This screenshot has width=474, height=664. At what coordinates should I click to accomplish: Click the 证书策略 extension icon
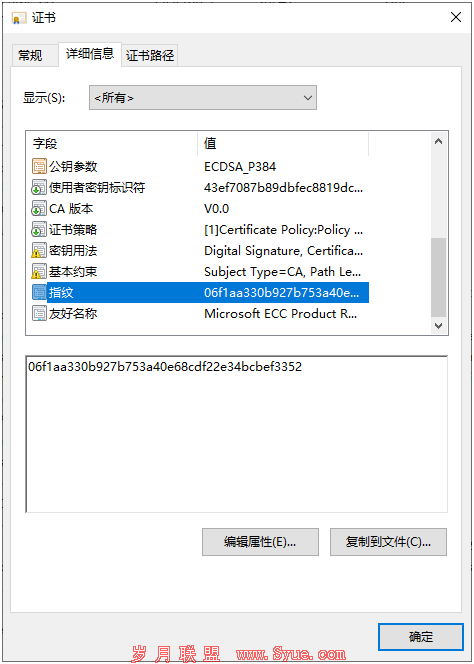point(39,230)
